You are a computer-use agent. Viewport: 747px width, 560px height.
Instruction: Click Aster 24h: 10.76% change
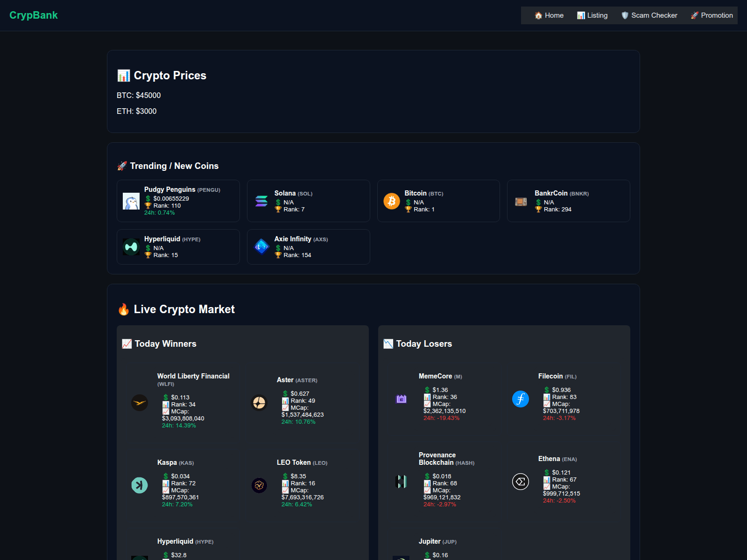tap(298, 422)
